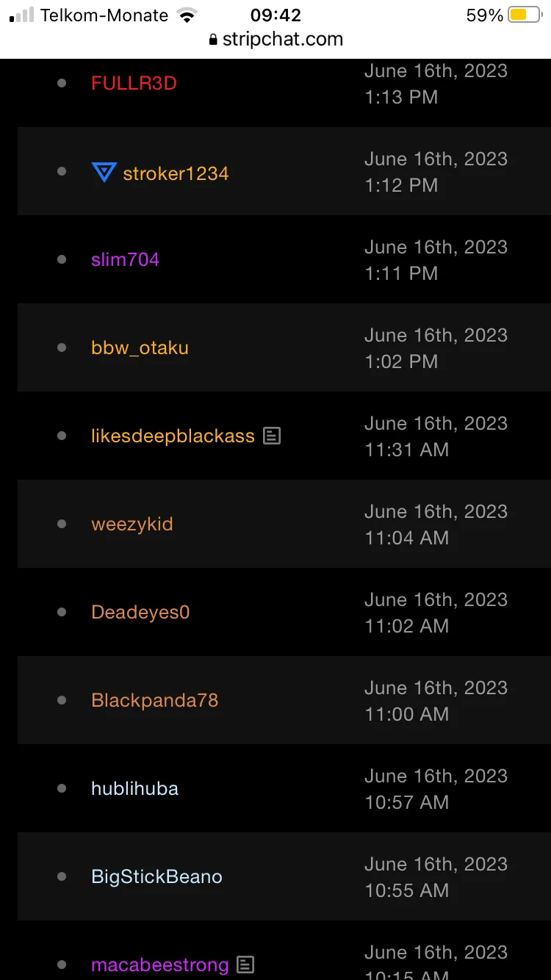The image size is (551, 980).
Task: Select the Deadeyes0 username
Action: coord(140,612)
